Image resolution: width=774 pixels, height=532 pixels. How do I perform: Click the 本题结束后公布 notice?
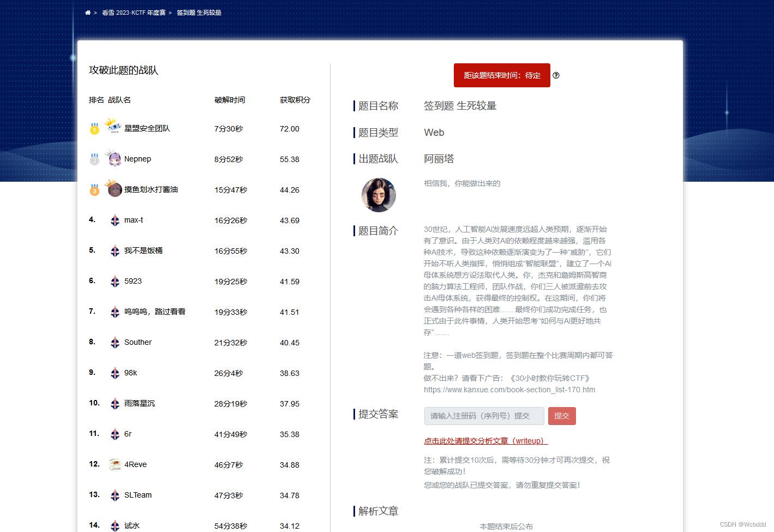[x=506, y=527]
